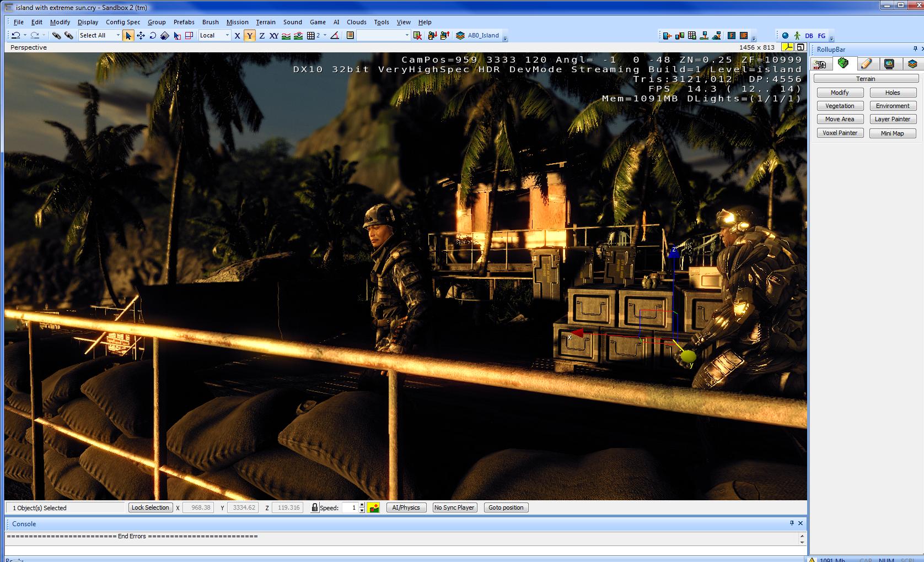The height and width of the screenshot is (562, 924).
Task: Enable Follow Terrain and Snap Objects icon
Action: 298,35
